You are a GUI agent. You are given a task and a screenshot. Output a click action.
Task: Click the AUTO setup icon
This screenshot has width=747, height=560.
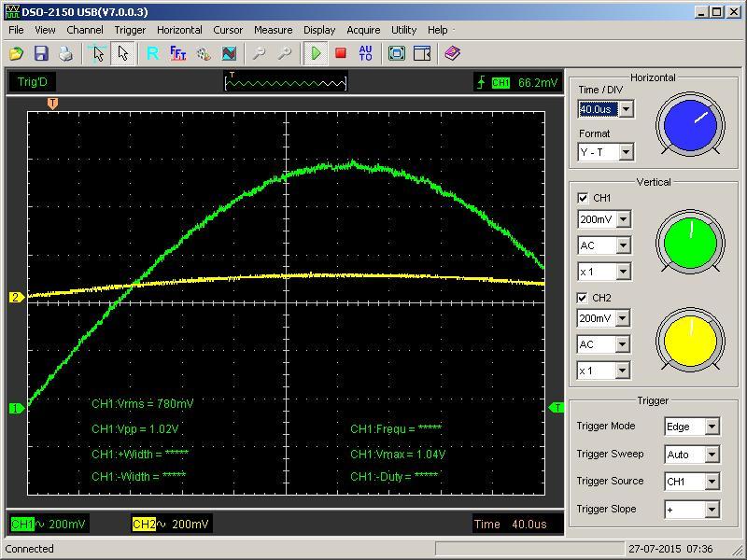(x=365, y=53)
